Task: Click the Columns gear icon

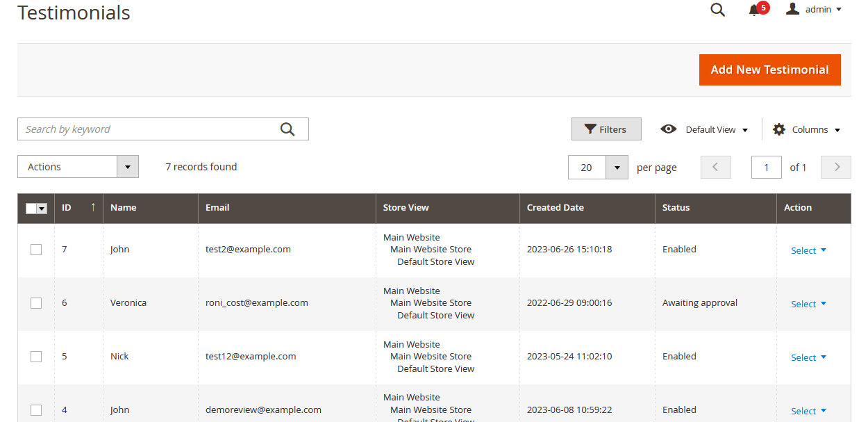Action: click(779, 129)
